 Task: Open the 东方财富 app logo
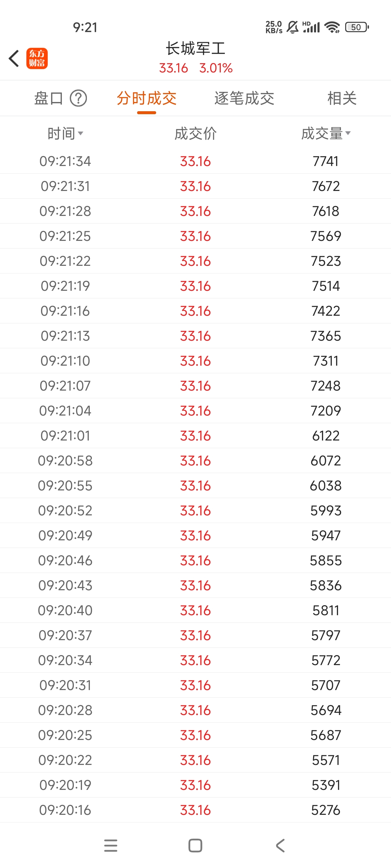click(37, 58)
